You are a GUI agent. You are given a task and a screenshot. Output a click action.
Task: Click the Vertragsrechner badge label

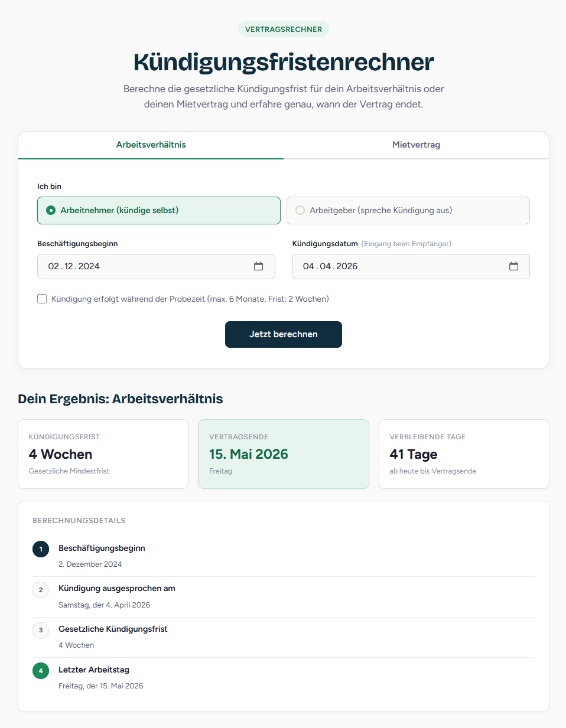click(x=284, y=29)
